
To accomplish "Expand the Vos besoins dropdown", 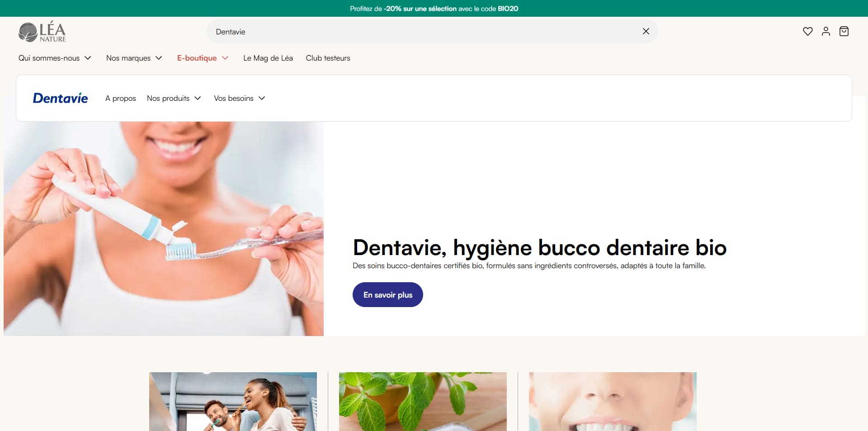I will point(239,98).
